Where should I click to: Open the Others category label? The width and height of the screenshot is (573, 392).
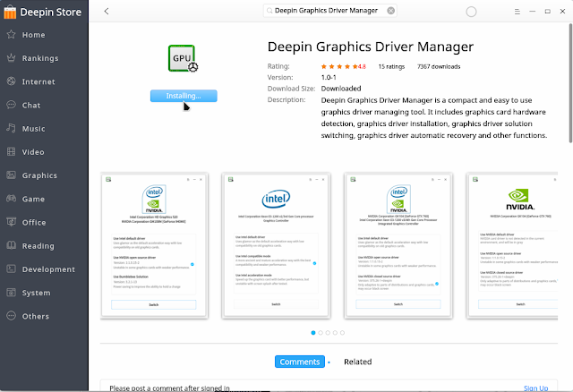coord(36,317)
